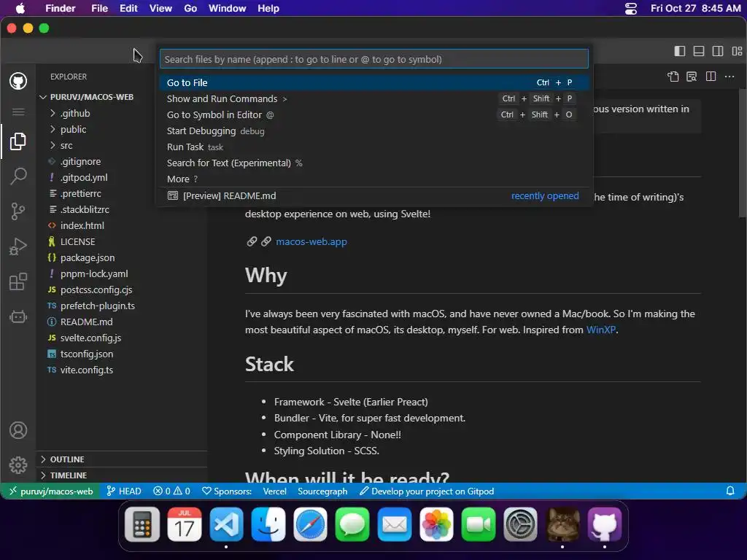Select the More option in quick pick
Screen dimensions: 747x560
(x=374, y=179)
